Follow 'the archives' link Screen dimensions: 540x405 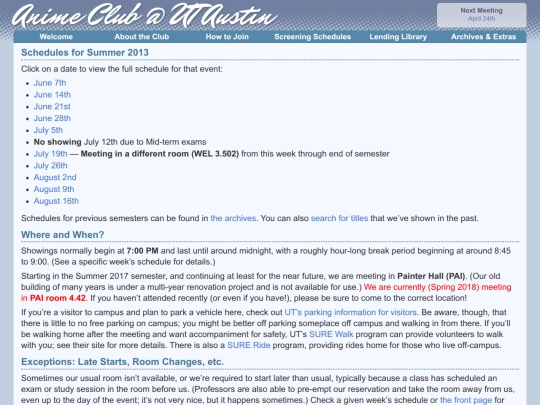click(233, 218)
